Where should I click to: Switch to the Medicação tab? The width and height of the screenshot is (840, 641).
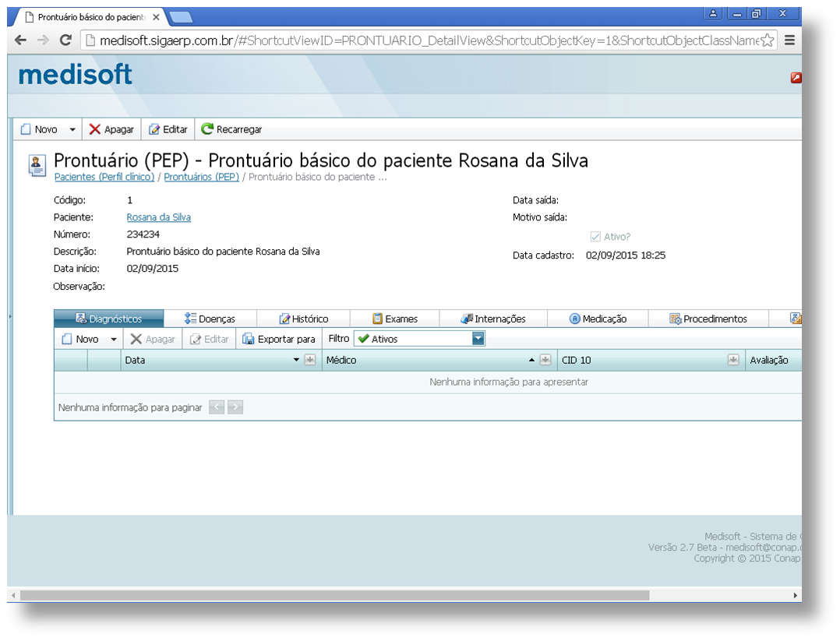[598, 319]
